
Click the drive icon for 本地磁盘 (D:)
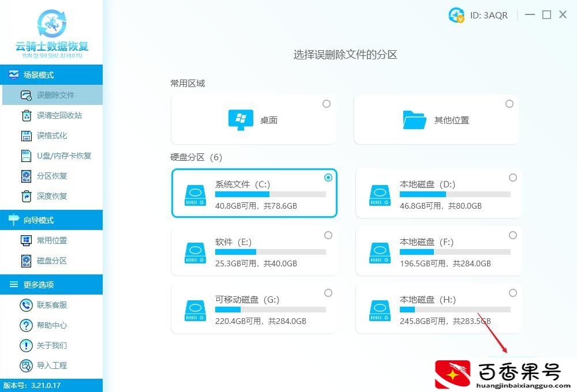click(x=380, y=195)
